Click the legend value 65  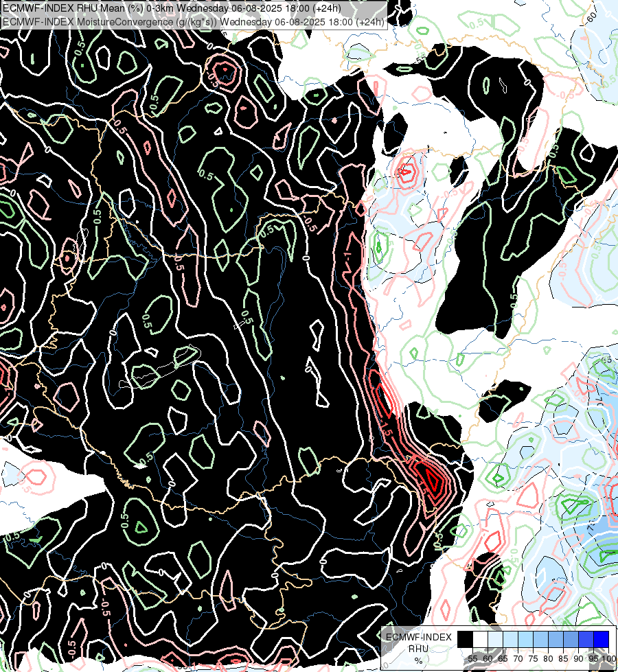pyautogui.click(x=503, y=659)
